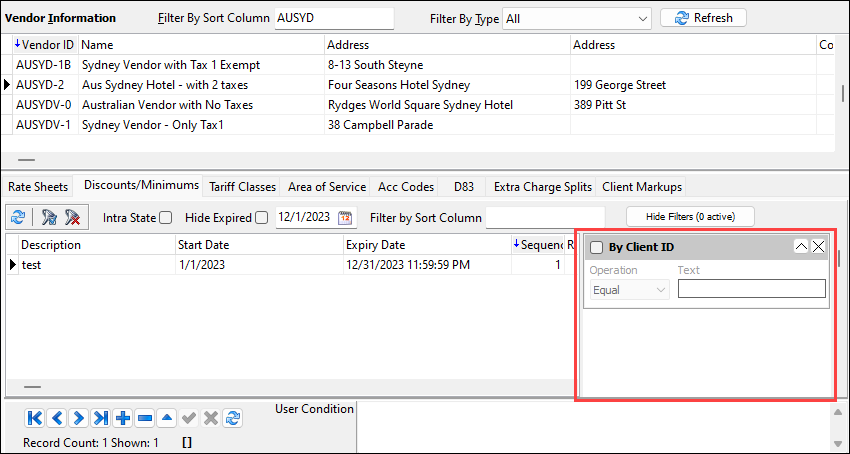850x454 pixels.
Task: Open calendar picker beside 12/1/2023 date
Action: point(346,217)
